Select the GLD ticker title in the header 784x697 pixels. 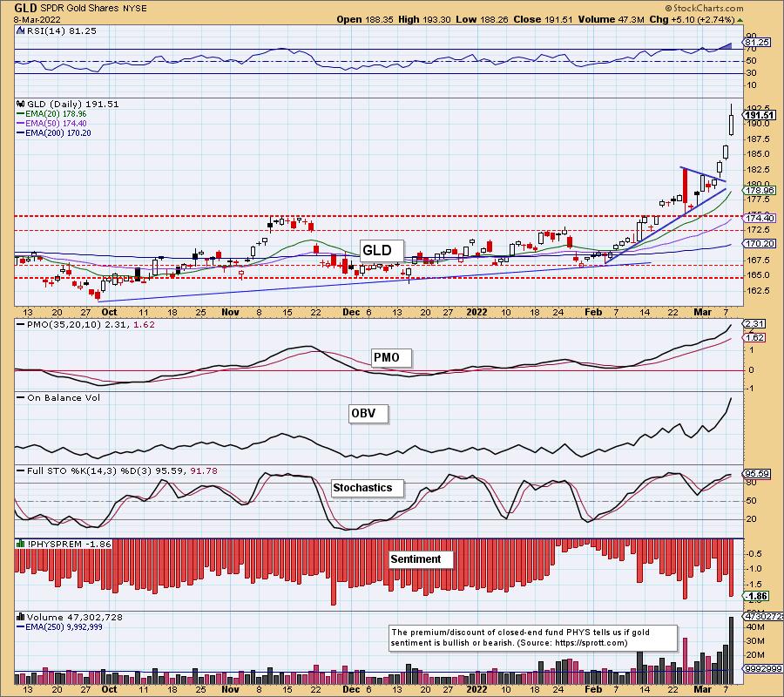[25, 8]
